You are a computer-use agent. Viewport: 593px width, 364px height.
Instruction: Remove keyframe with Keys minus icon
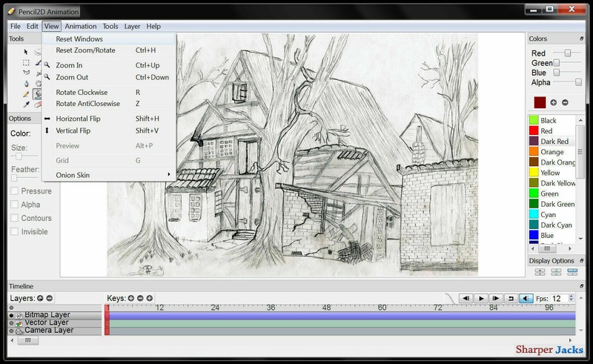[x=140, y=298]
